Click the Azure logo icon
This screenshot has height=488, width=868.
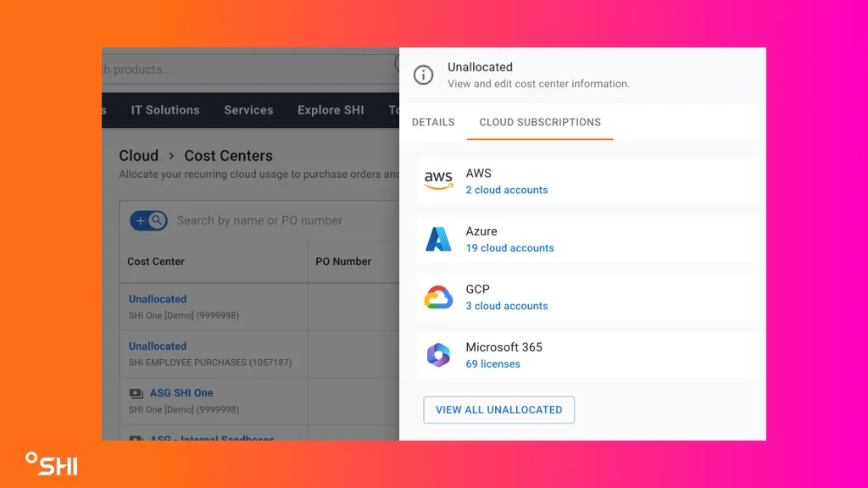pyautogui.click(x=438, y=239)
